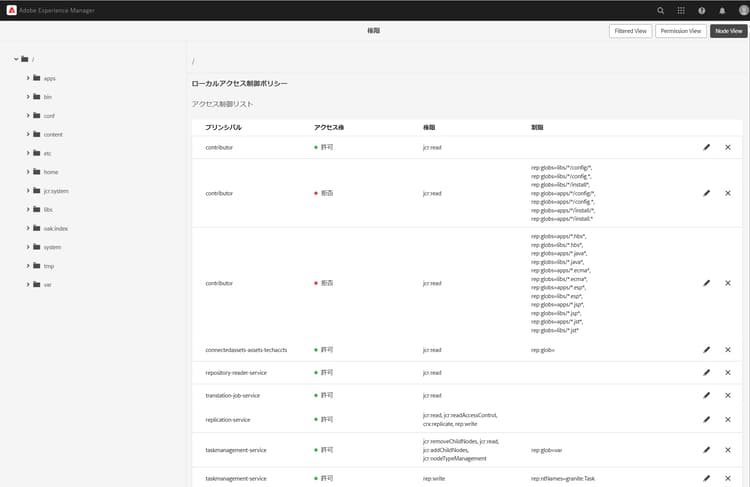Edit connectedassets-assets-techaccts entry
The height and width of the screenshot is (487, 750).
(x=706, y=350)
